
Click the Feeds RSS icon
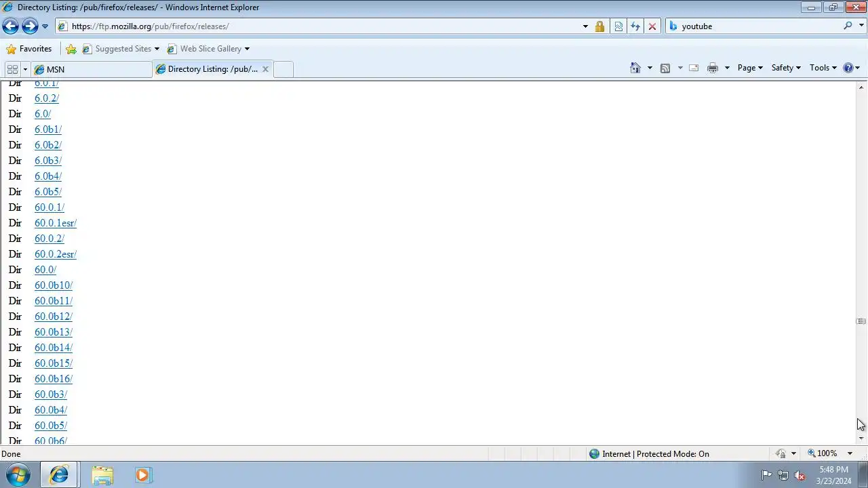[x=665, y=68]
